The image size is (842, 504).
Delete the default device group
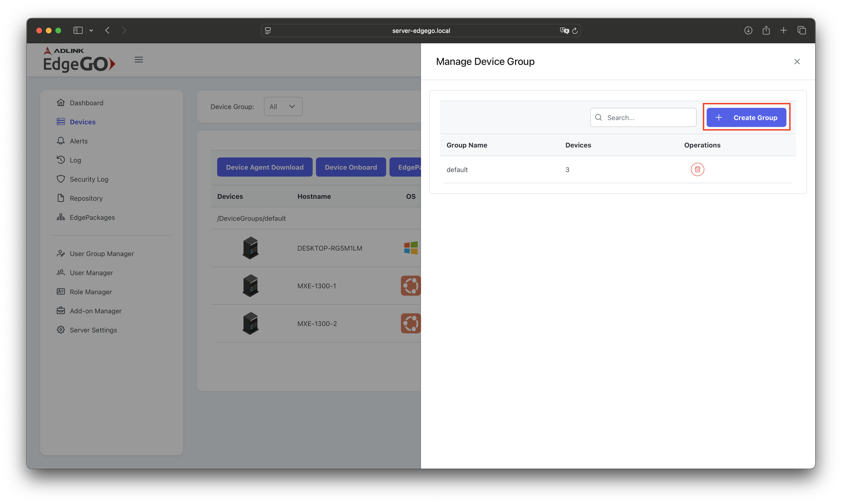pyautogui.click(x=697, y=169)
